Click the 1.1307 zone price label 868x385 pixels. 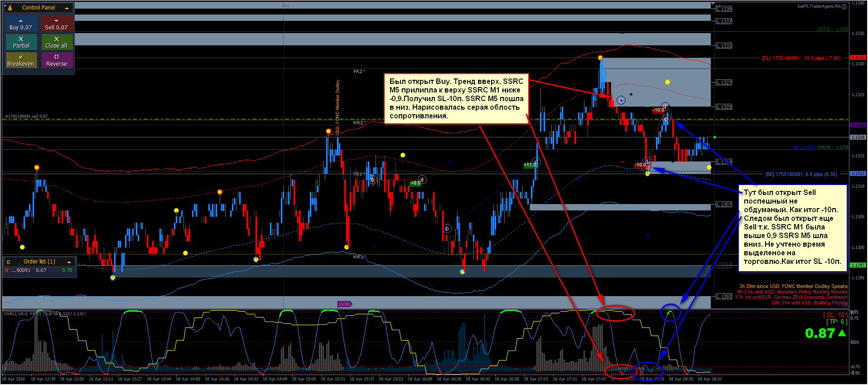coord(724,205)
